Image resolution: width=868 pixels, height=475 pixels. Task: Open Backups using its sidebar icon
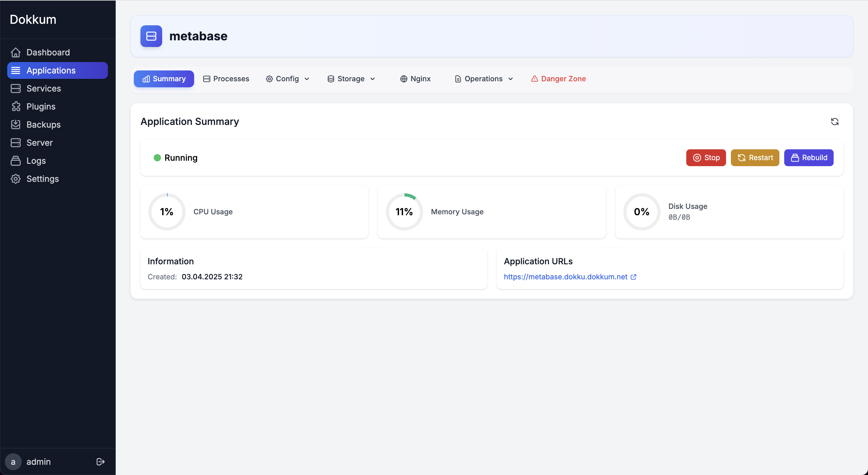click(16, 124)
